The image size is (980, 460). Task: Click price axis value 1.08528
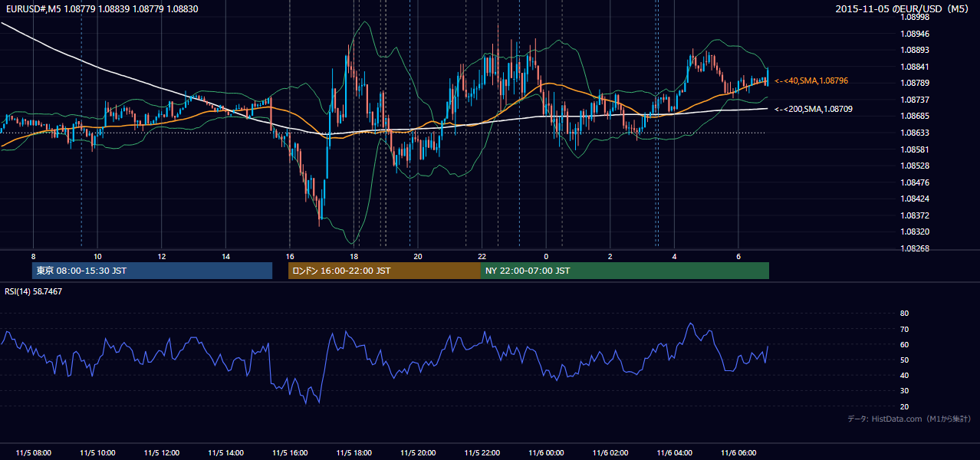pyautogui.click(x=915, y=166)
